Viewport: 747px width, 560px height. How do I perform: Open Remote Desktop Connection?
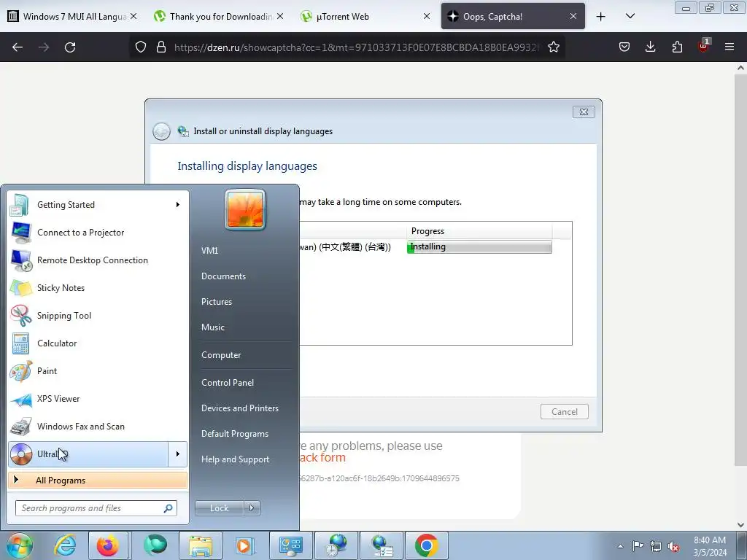pos(98,260)
